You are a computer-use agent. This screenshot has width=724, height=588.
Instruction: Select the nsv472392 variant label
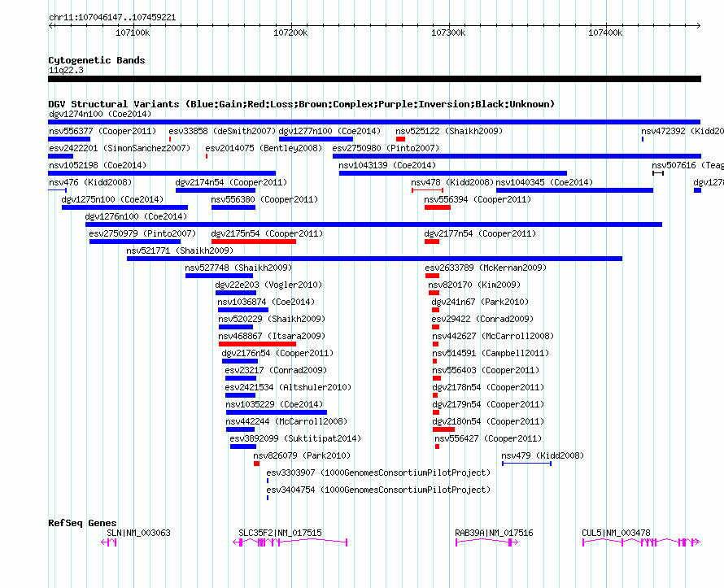(682, 131)
